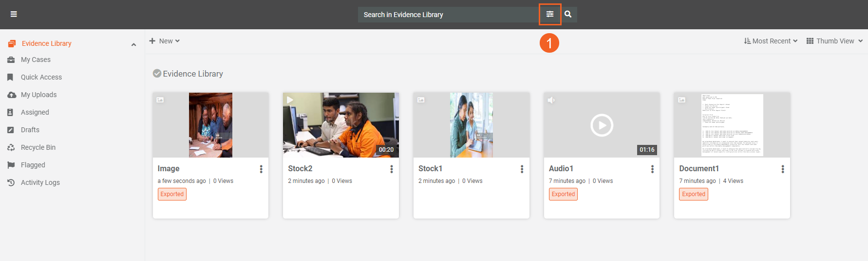The image size is (868, 261).
Task: Open three-dot menu on Document1 card
Action: (783, 169)
